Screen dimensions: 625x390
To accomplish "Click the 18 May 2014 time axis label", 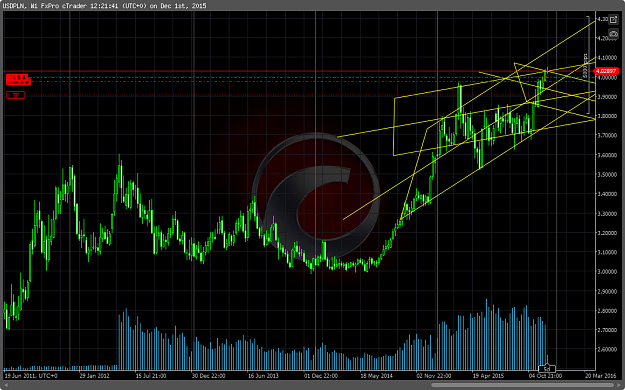I will pyautogui.click(x=376, y=376).
